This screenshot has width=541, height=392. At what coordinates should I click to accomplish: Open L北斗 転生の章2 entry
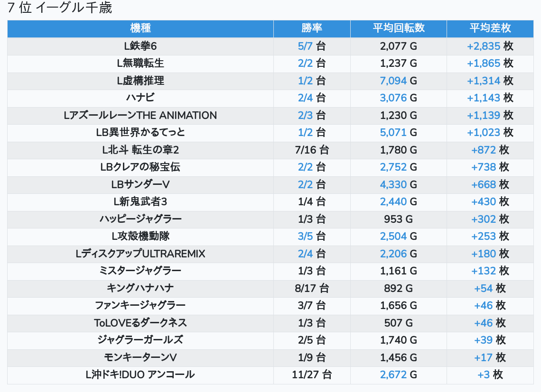click(x=140, y=150)
